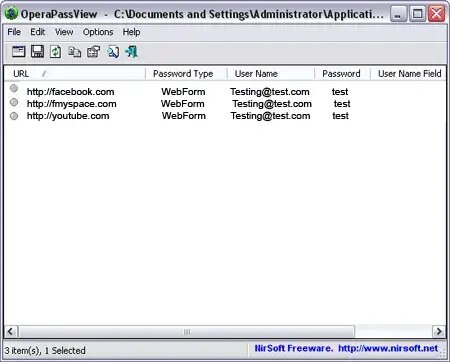The height and width of the screenshot is (362, 450).
Task: Sort by the URL column header
Action: click(x=75, y=74)
